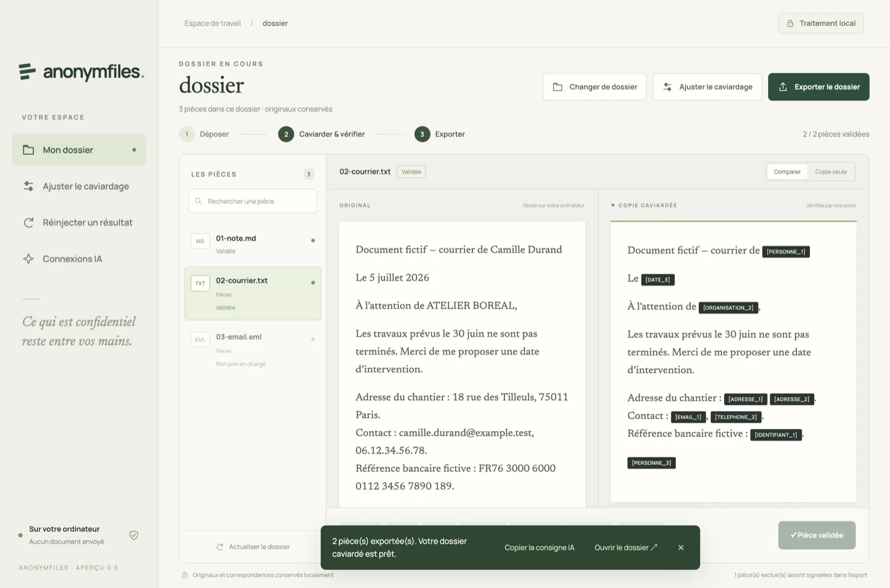
Task: Select the 01-note.md file name
Action: click(236, 238)
